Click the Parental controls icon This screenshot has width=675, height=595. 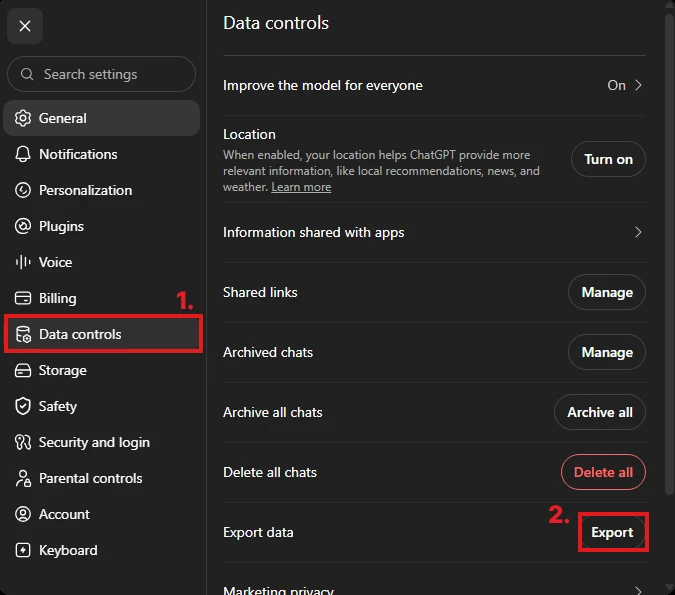23,478
